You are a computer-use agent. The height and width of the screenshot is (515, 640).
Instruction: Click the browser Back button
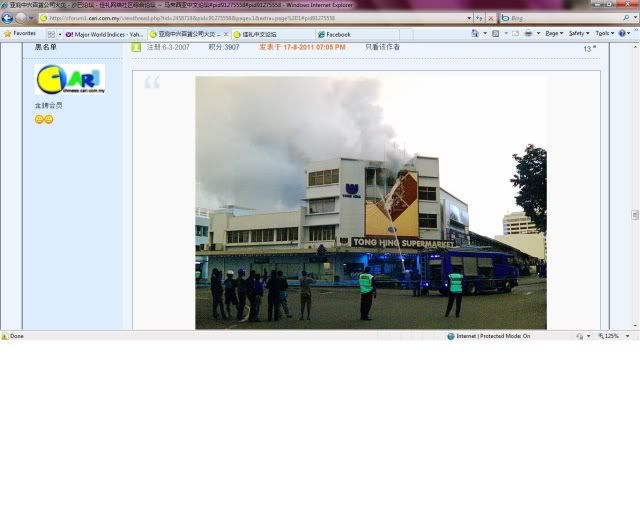point(8,18)
